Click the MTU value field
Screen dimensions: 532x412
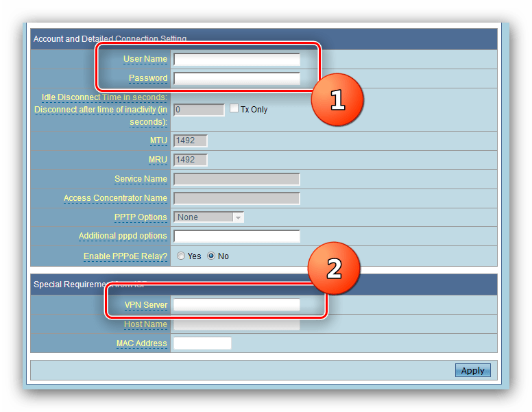coord(191,141)
